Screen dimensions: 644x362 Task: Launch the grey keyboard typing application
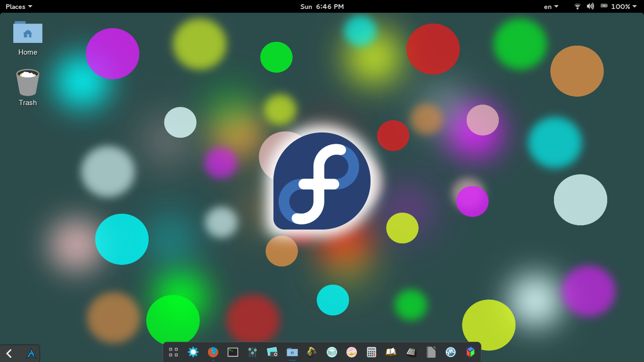pyautogui.click(x=411, y=352)
